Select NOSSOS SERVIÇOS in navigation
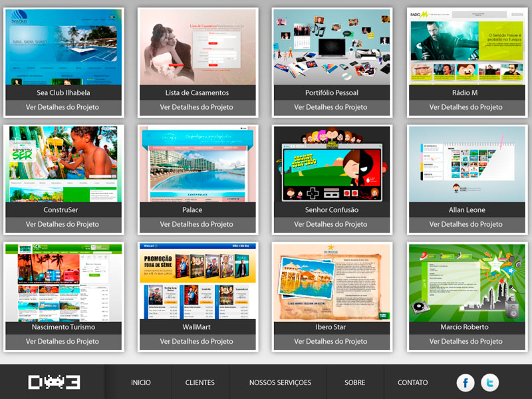 (280, 382)
